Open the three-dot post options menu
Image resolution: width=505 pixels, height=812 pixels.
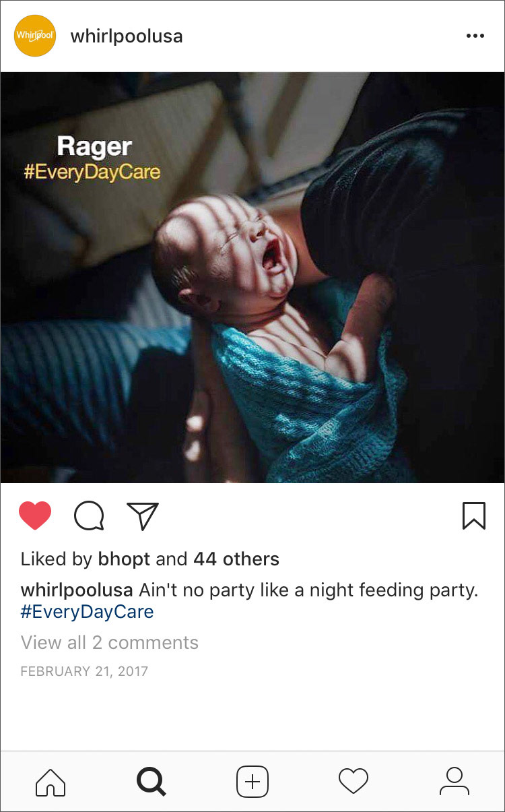click(x=475, y=36)
